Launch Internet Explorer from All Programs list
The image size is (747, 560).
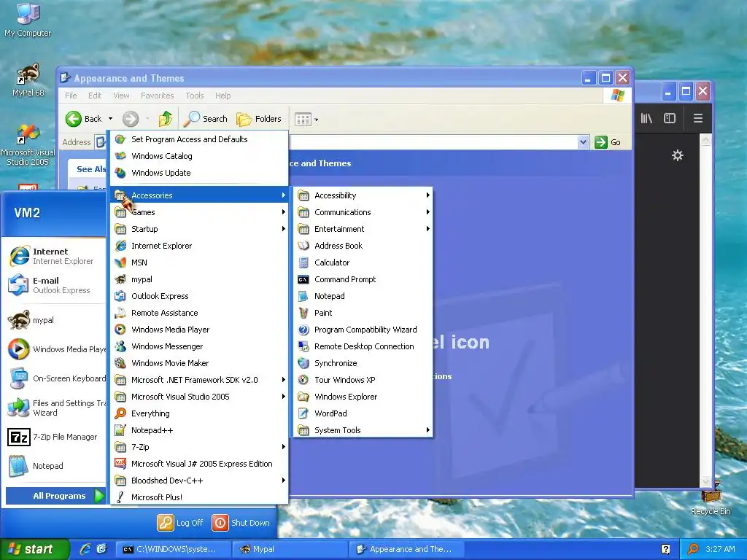(x=199, y=246)
